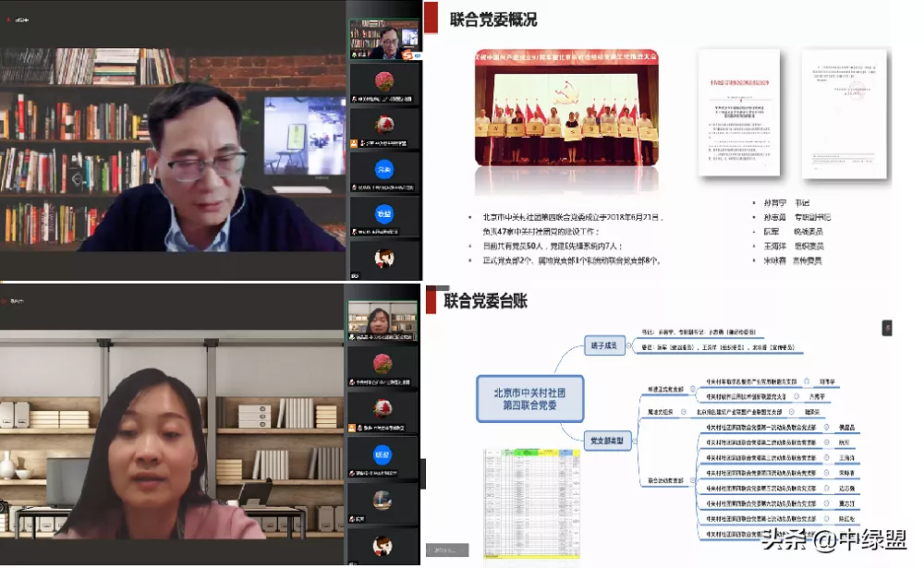Select the woman's video thumbnail in bottom meeting

point(382,320)
